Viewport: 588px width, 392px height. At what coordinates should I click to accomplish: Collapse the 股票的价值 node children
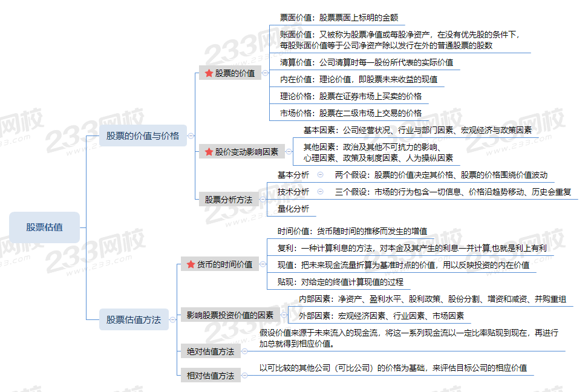click(x=265, y=73)
